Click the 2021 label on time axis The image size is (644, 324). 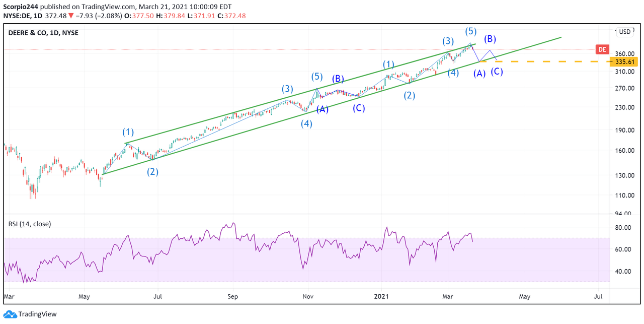pos(382,297)
